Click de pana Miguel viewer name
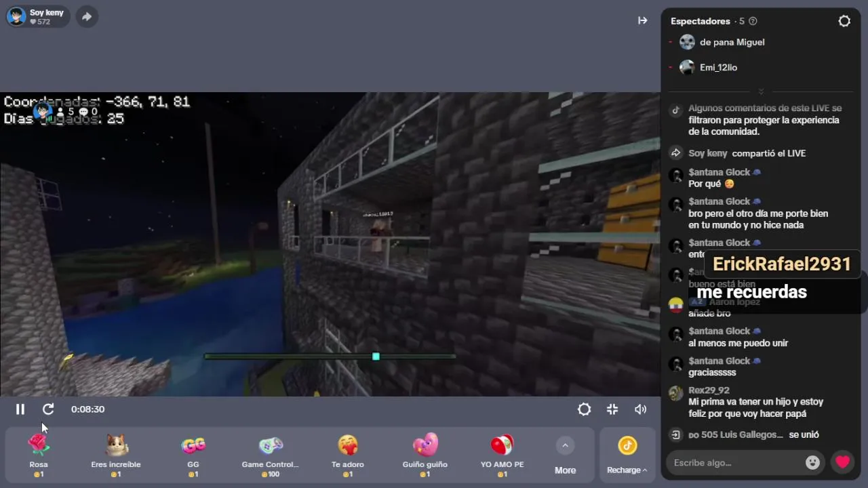This screenshot has width=868, height=488. 732,42
